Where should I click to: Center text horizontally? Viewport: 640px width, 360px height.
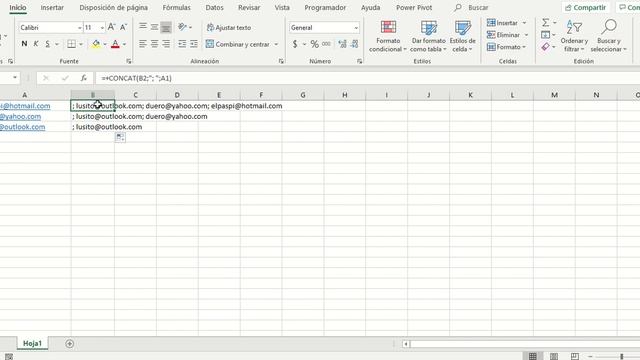click(x=154, y=44)
